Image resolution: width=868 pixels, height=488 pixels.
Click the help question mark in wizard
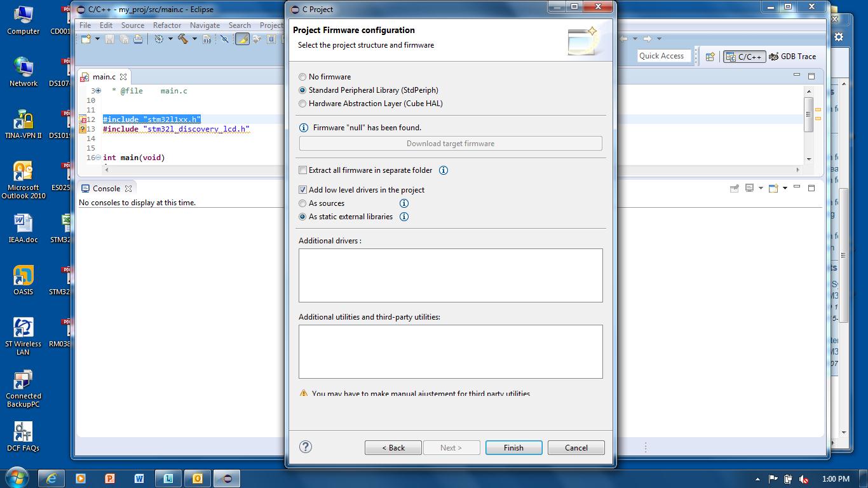coord(306,447)
